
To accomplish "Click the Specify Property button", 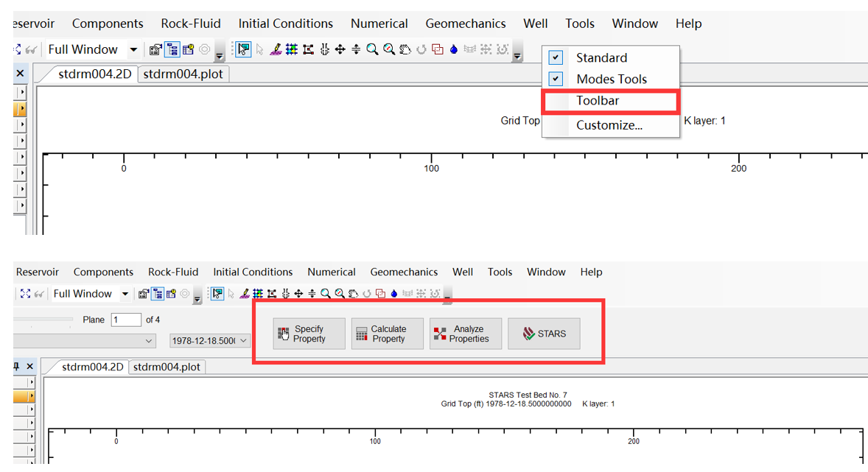I will coord(309,334).
